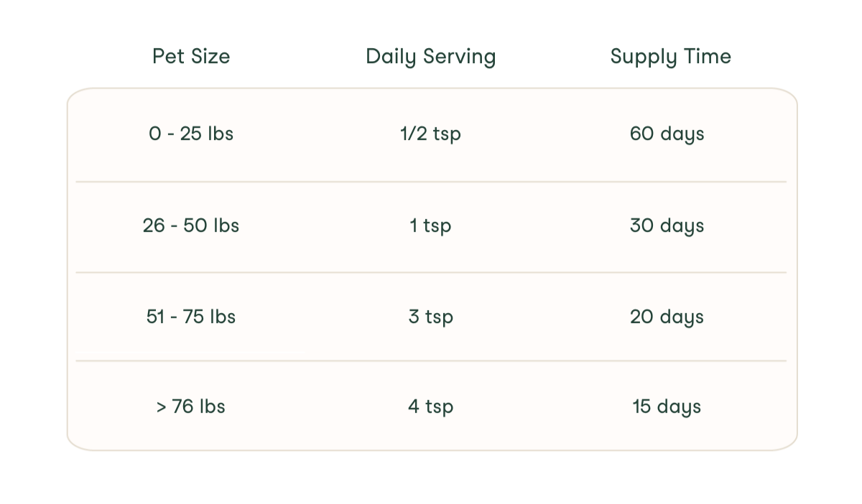This screenshot has width=862, height=504.
Task: Select the 26 - 50 lbs cell
Action: click(191, 225)
